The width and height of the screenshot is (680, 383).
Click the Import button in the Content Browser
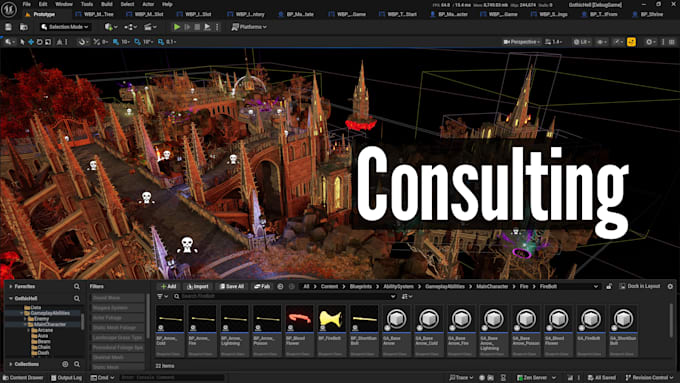tap(198, 286)
